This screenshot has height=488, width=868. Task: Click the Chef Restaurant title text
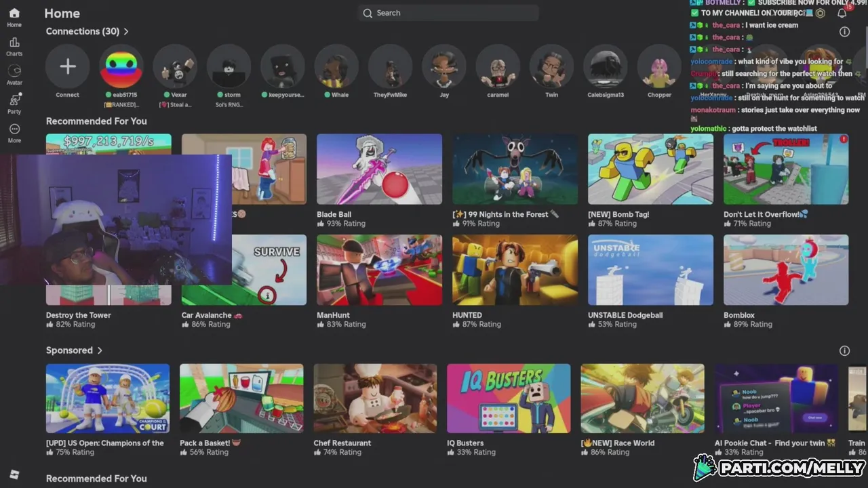coord(342,443)
